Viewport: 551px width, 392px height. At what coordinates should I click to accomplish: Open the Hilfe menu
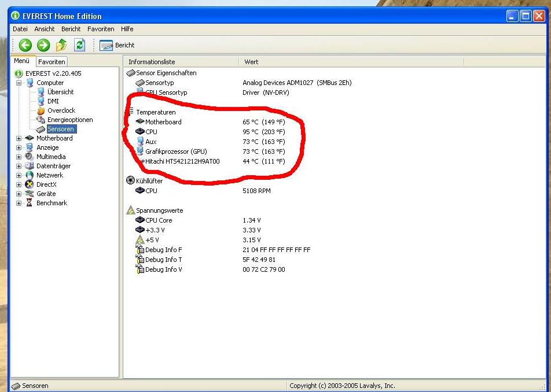(127, 29)
